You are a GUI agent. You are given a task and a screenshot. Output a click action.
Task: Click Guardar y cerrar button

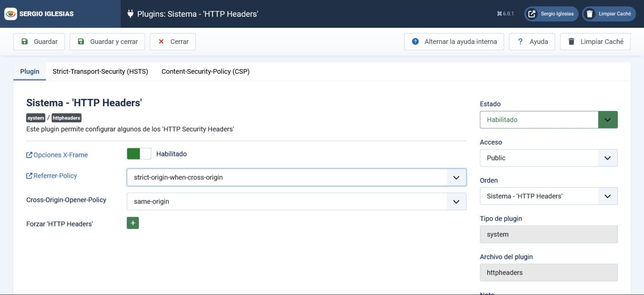(x=107, y=42)
